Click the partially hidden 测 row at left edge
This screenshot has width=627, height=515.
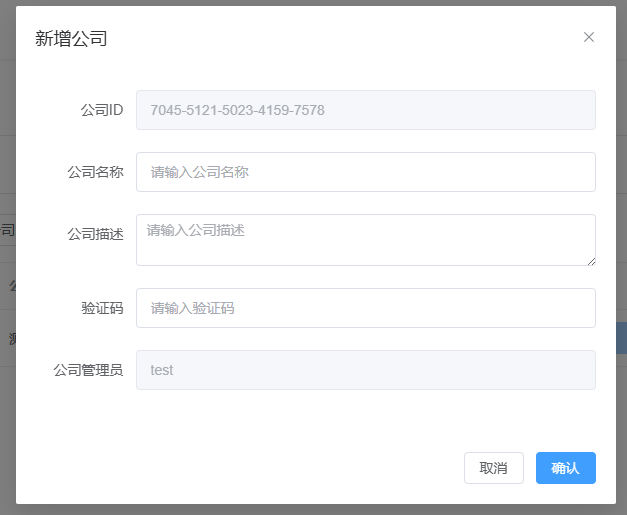9,339
